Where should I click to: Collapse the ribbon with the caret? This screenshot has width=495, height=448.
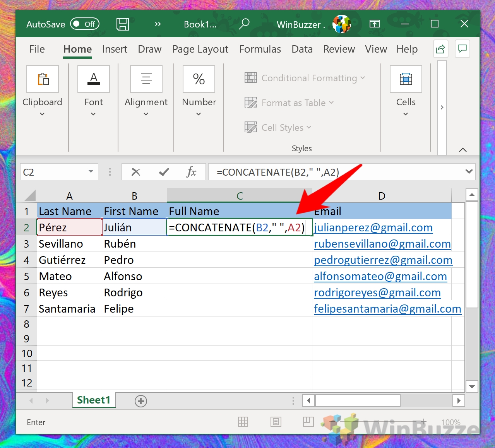463,150
